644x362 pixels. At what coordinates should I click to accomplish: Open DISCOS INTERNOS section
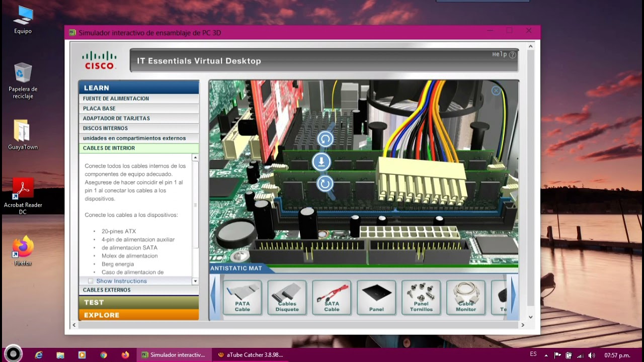tap(138, 128)
